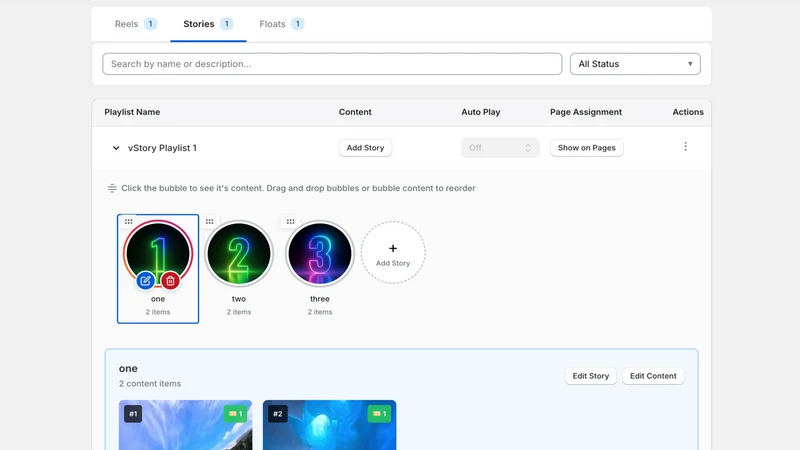Click the reorder hint icon beside the instructions

[112, 188]
